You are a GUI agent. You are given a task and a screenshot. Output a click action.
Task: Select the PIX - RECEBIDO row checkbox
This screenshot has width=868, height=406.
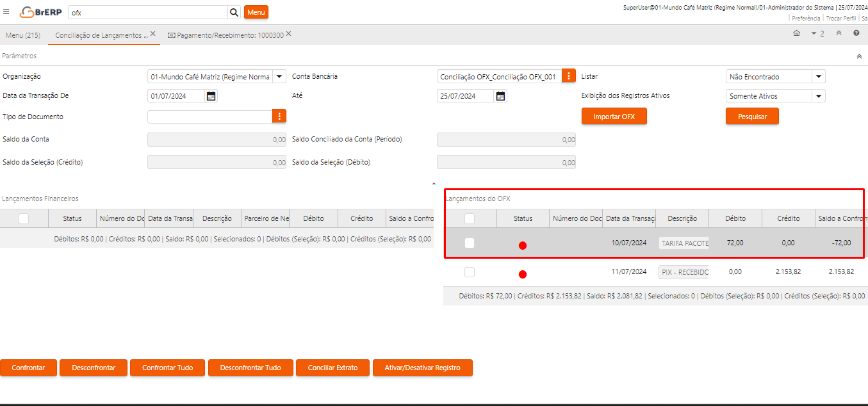tap(470, 272)
